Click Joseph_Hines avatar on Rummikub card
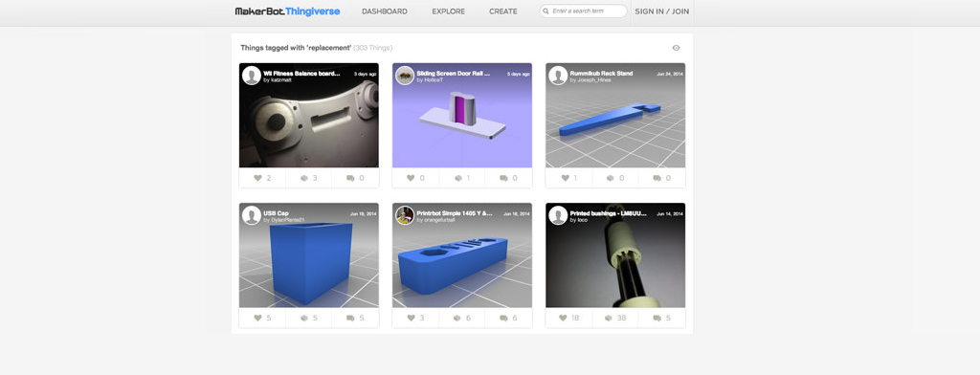The width and height of the screenshot is (980, 375). tap(558, 76)
